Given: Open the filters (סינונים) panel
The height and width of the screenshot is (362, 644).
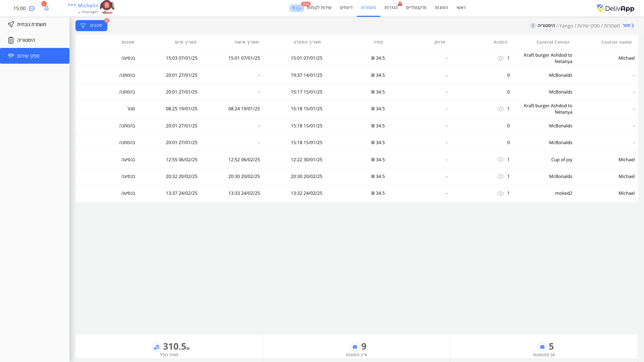Looking at the screenshot, I should pyautogui.click(x=91, y=25).
